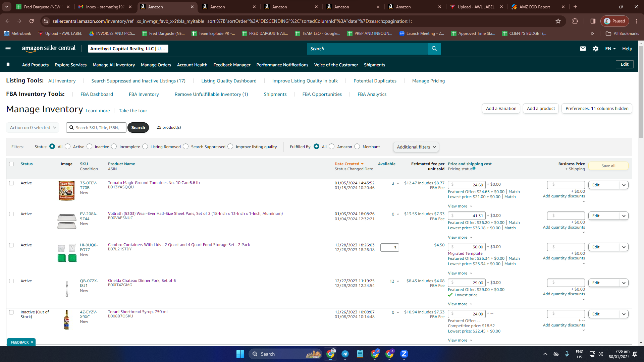Open Edit dropdown arrow for Tomato Magic

coord(624,185)
